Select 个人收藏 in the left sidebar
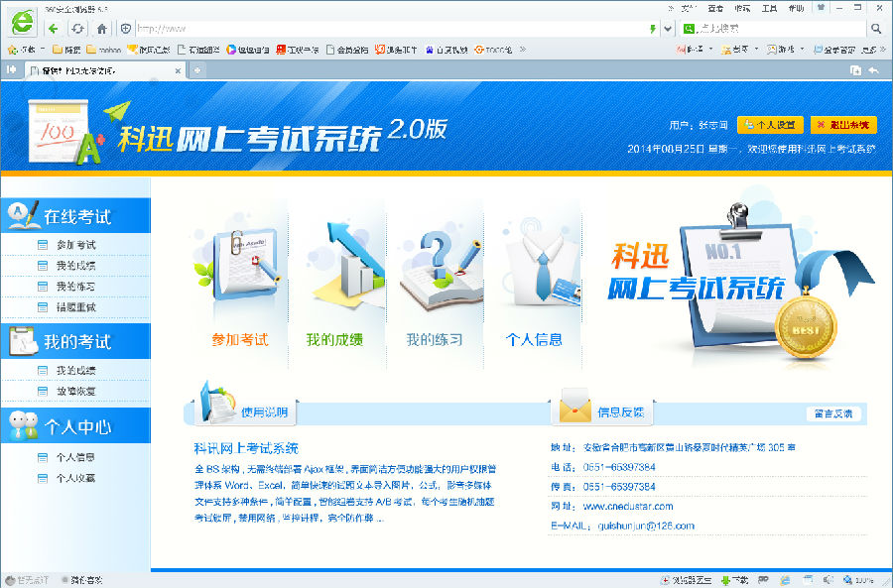Screen dimensions: 893x588 75,478
